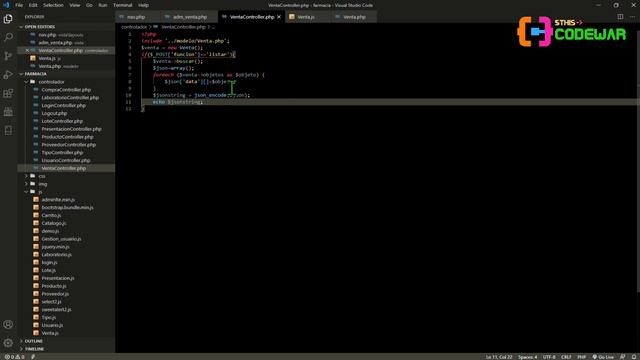The height and width of the screenshot is (360, 640).
Task: Open the Run menu
Action: 102,5
